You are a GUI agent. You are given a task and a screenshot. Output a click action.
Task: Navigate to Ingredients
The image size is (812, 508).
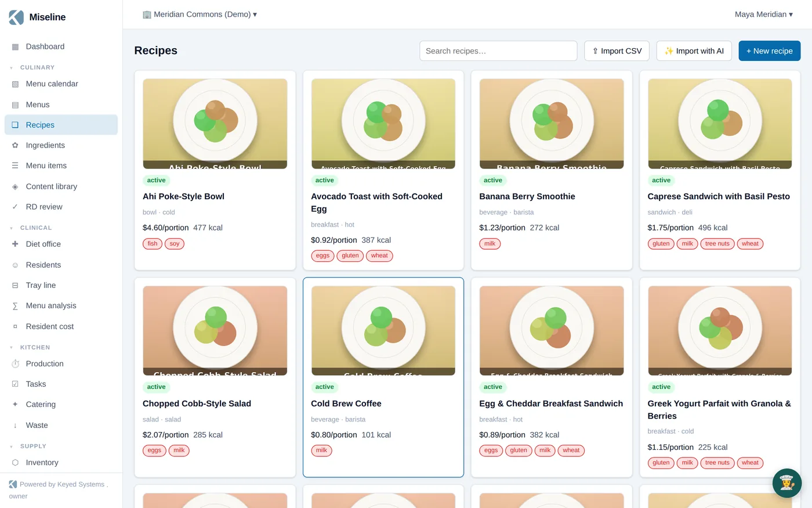pos(61,145)
